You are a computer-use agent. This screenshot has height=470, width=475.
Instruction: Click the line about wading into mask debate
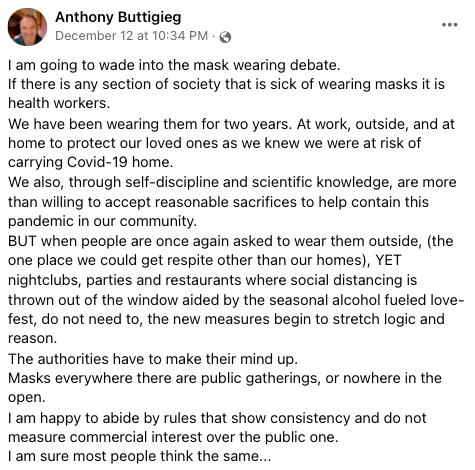tap(174, 65)
